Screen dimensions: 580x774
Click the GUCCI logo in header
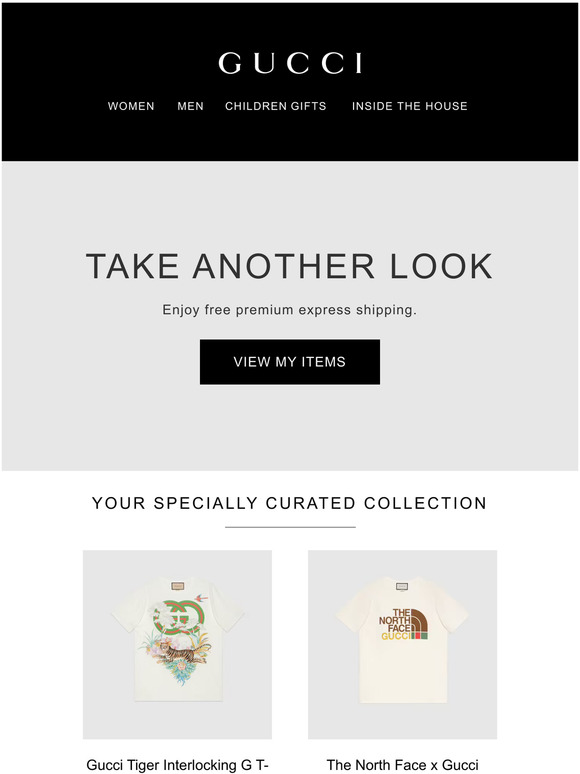tap(290, 63)
